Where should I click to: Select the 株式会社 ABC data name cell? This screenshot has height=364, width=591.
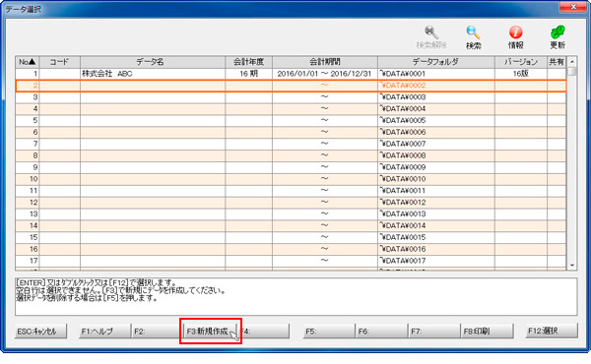153,74
